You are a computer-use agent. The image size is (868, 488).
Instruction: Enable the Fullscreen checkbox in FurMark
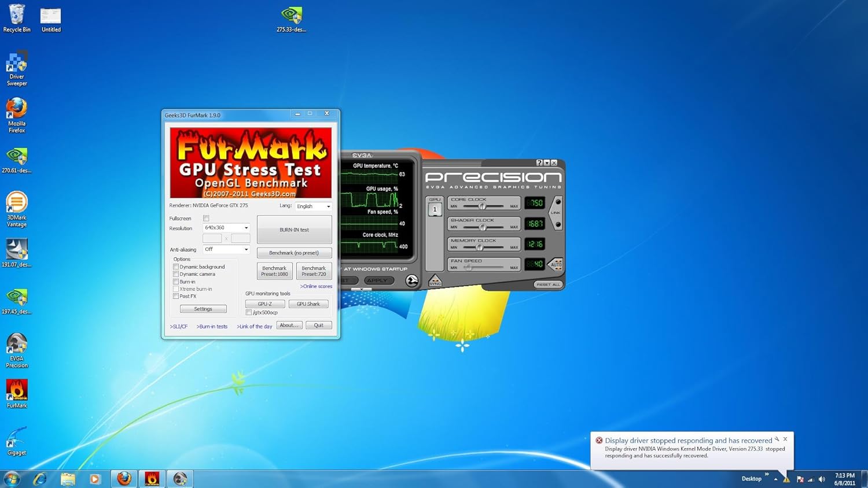(206, 219)
